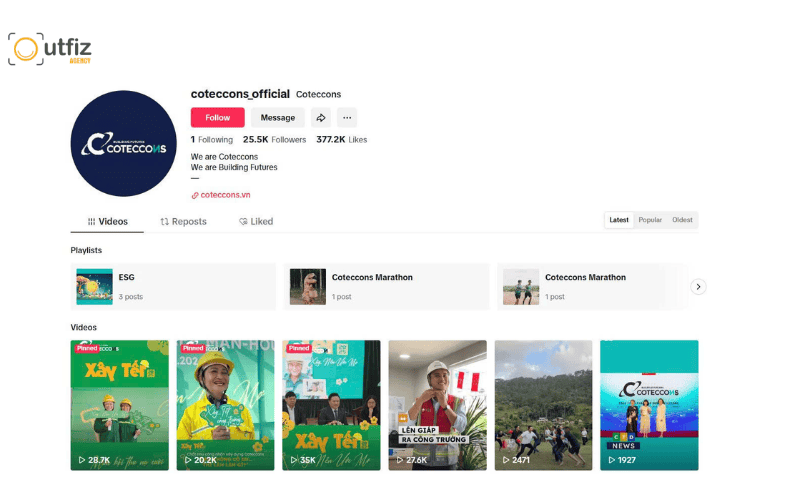Click the heart icon beside Liked
This screenshot has width=800, height=500.
coord(243,221)
